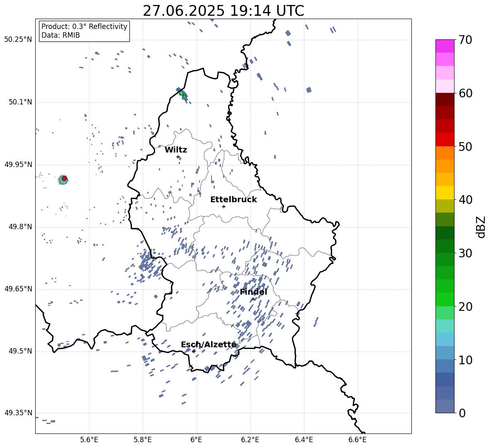Click the colorbar tick label 40
Viewport: 491px width, 448px height.
465,200
